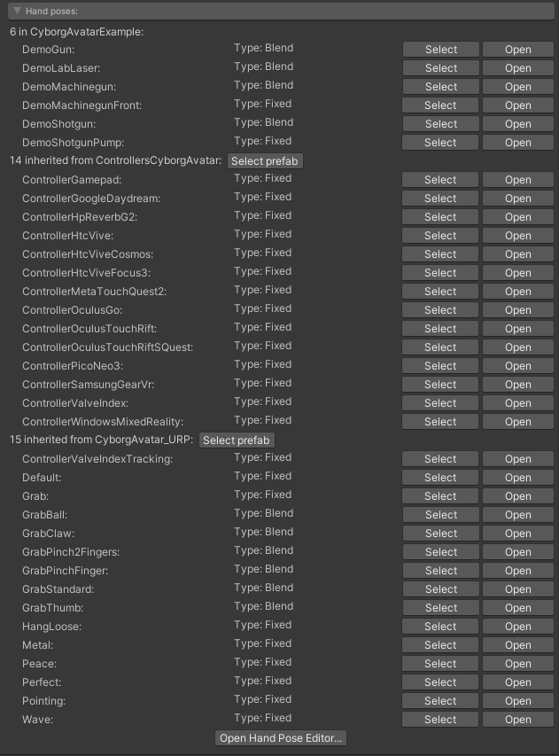This screenshot has width=559, height=756.
Task: Click Select for DemoGun pose
Action: pyautogui.click(x=440, y=50)
